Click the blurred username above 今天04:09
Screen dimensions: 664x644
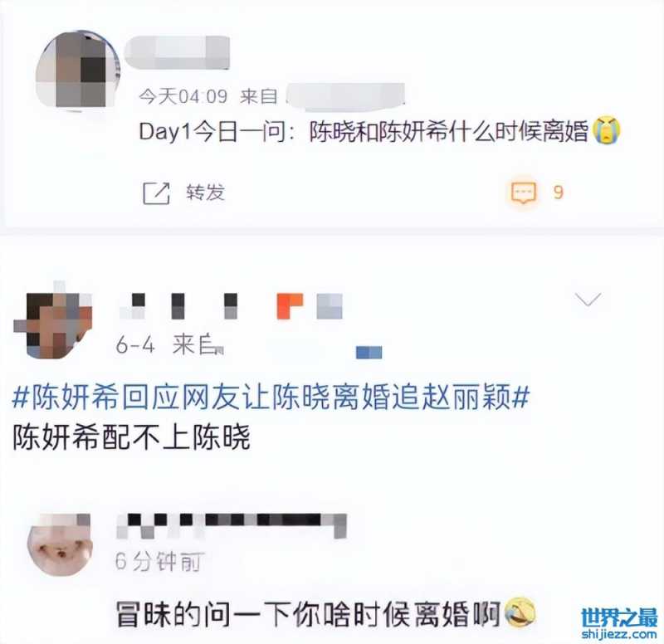tap(178, 52)
